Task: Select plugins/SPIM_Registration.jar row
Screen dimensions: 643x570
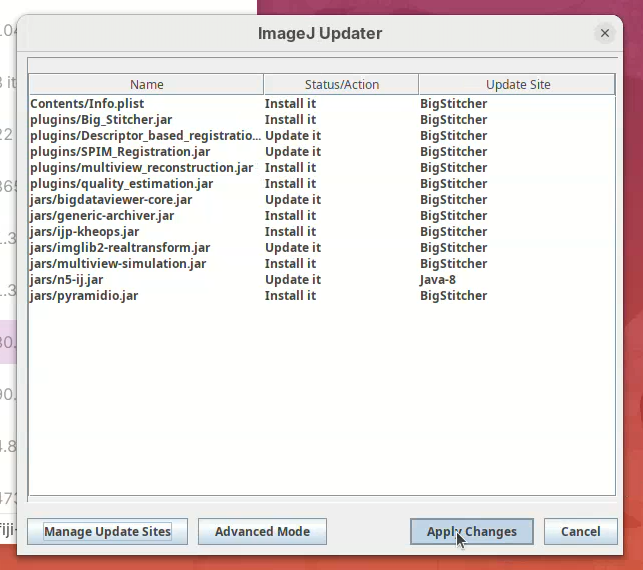Action: (120, 151)
